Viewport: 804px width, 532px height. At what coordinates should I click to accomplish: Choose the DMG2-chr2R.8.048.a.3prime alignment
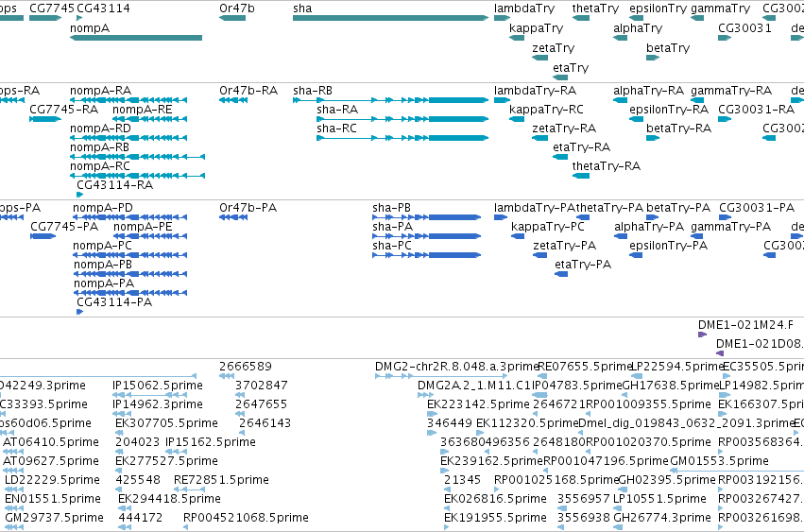coord(441,376)
